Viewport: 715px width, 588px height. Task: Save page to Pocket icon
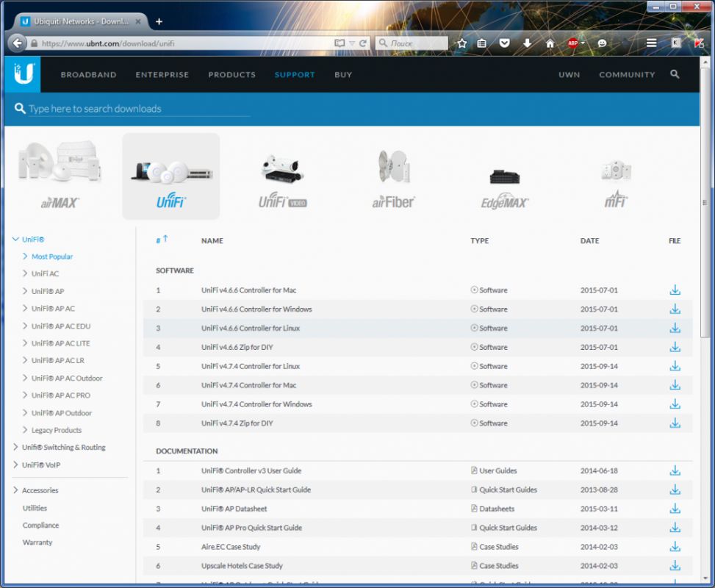504,43
